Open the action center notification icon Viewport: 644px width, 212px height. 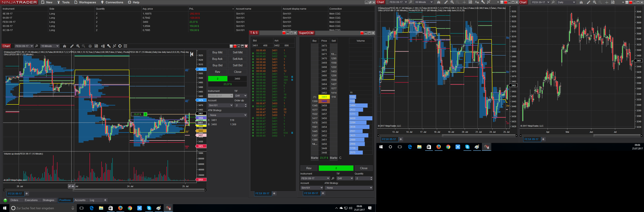[370, 208]
